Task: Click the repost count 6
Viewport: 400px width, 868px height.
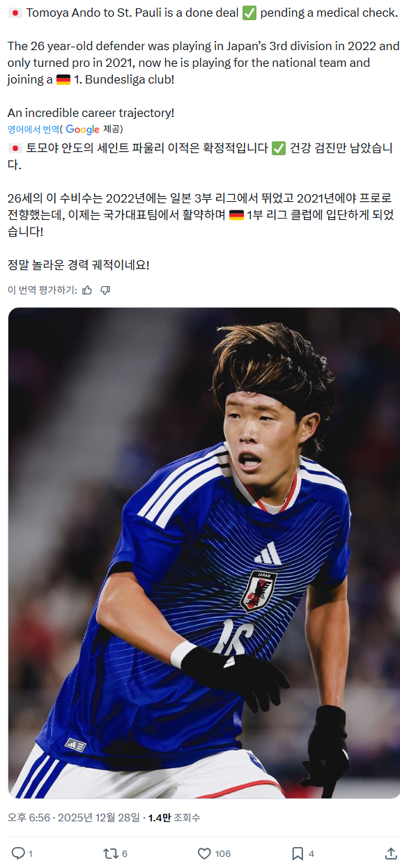Action: tap(125, 853)
